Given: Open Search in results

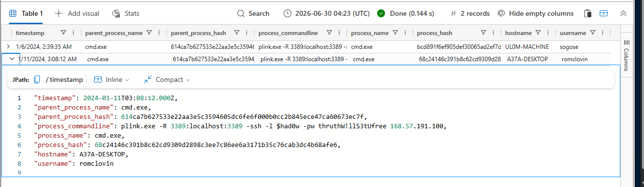Looking at the screenshot, I should [x=253, y=13].
